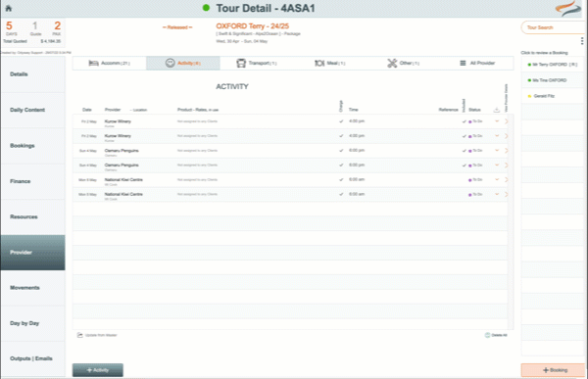Toggle Included tick on second Oamaru Penguins row
This screenshot has width=588, height=379.
[x=465, y=166]
